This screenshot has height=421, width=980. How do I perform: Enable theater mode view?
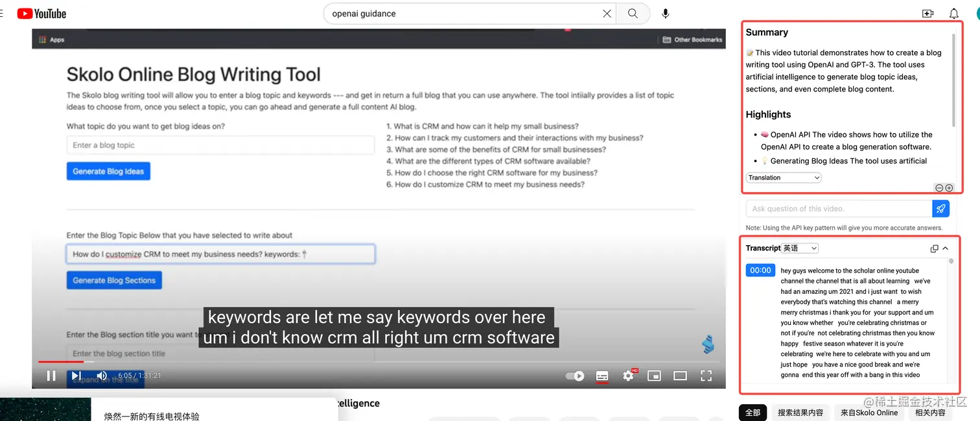click(680, 376)
